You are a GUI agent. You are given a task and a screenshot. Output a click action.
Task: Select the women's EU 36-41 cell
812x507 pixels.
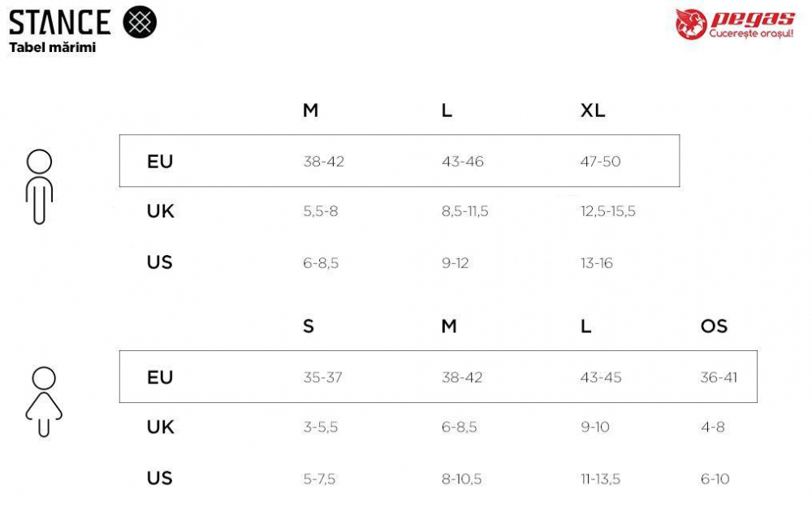coord(719,378)
